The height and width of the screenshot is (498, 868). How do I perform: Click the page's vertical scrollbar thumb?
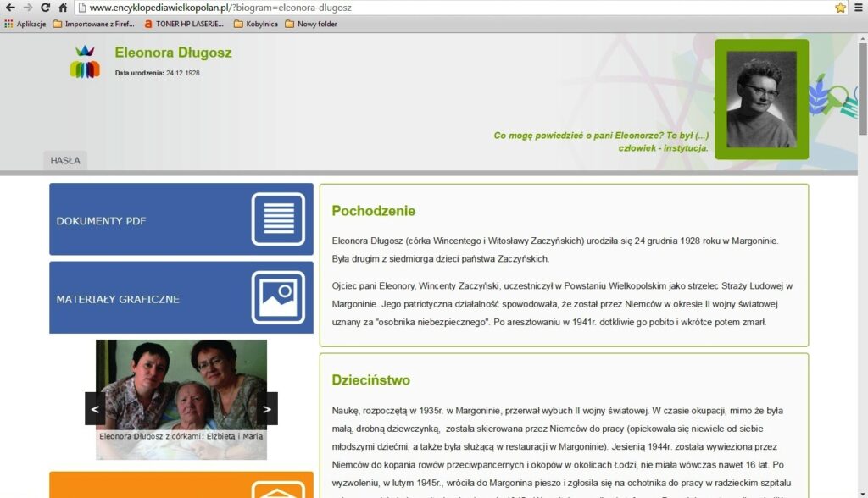pyautogui.click(x=862, y=89)
